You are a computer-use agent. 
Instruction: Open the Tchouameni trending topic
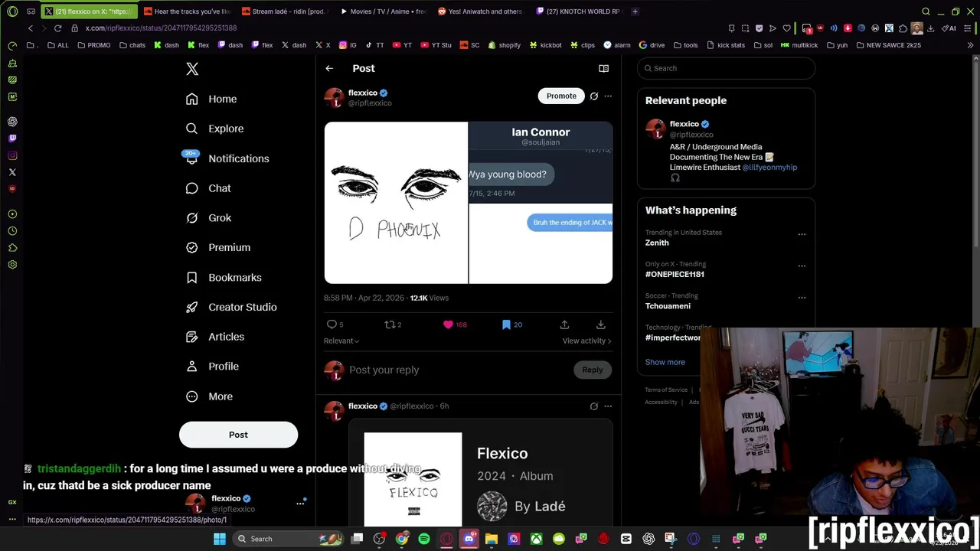click(x=668, y=306)
